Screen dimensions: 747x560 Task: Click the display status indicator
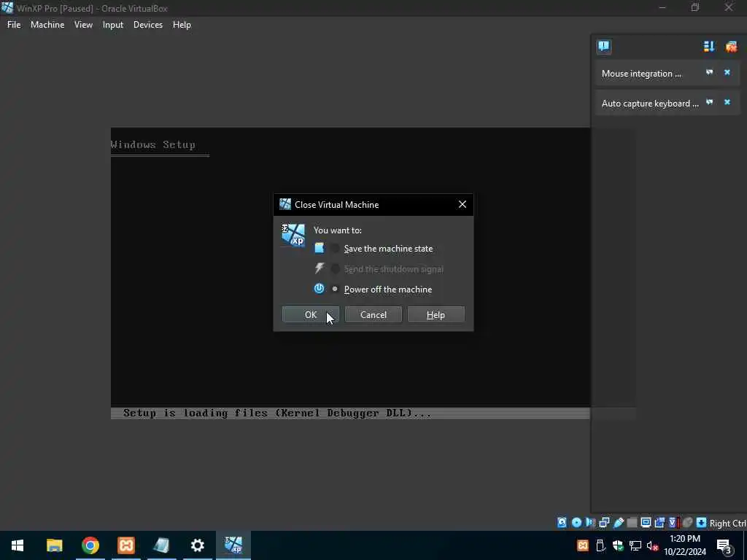click(x=646, y=522)
